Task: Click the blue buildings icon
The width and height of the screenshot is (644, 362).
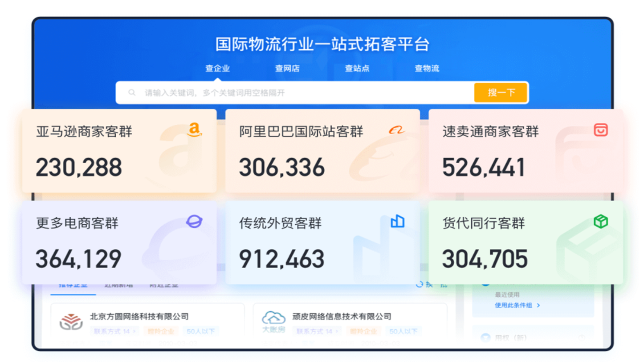Action: tap(397, 221)
